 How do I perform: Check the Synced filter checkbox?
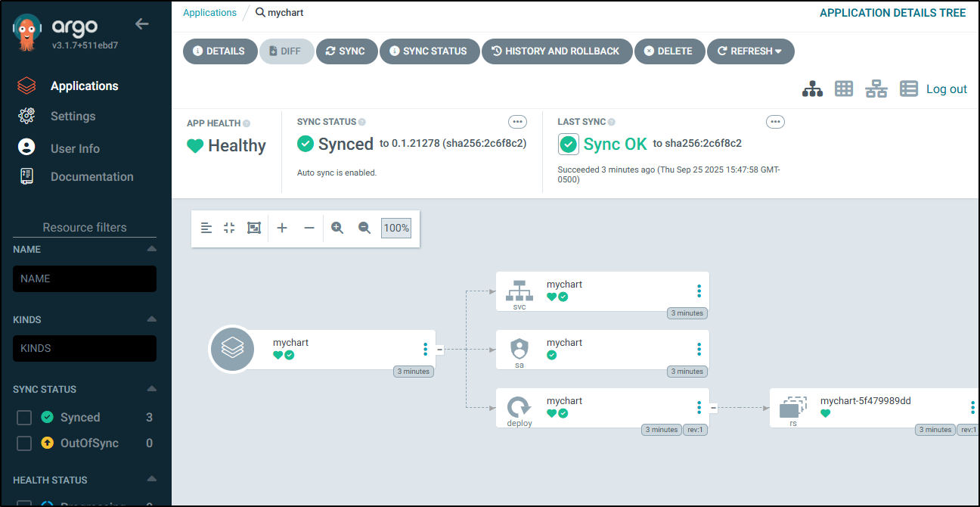[24, 418]
